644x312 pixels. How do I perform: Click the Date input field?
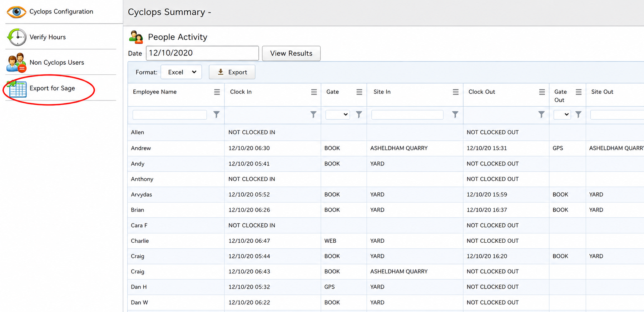pos(202,53)
